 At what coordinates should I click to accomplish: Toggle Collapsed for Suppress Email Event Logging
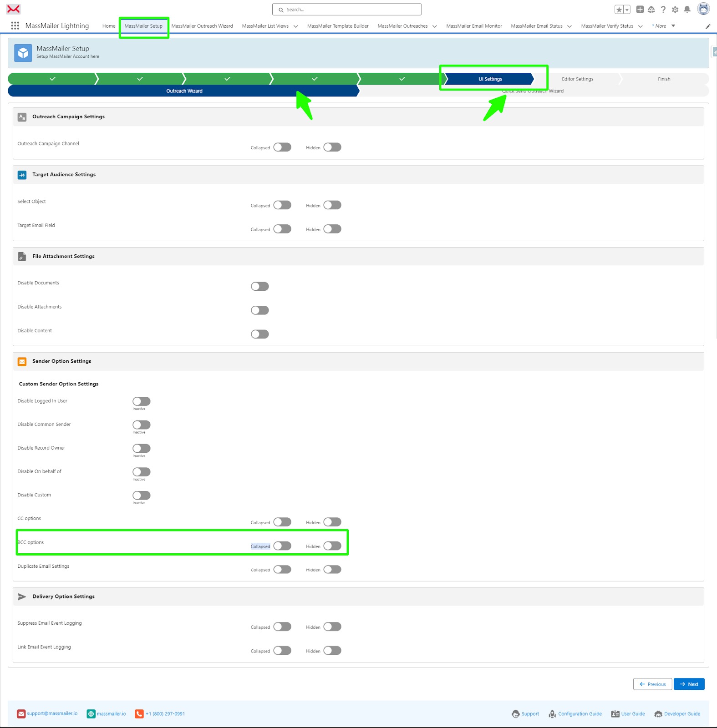282,627
